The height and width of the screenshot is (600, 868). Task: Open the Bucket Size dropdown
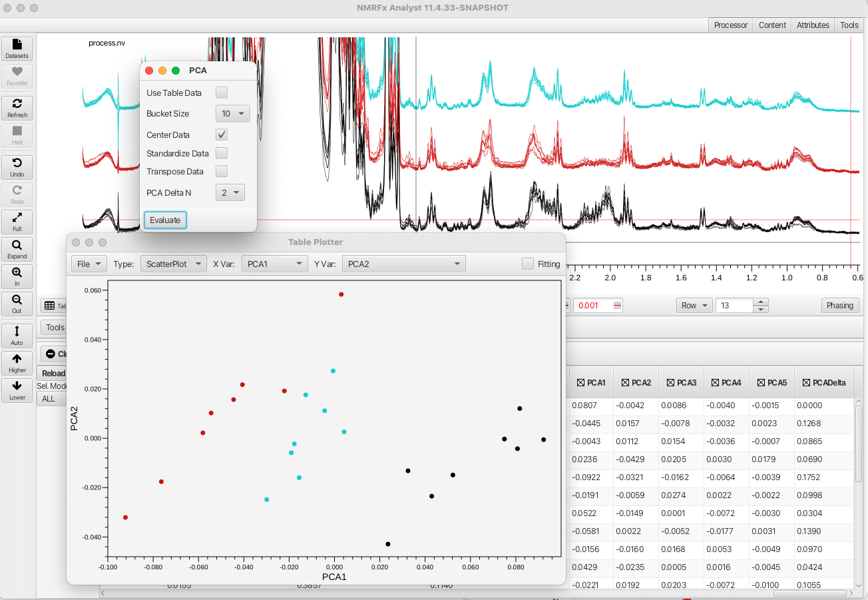232,114
